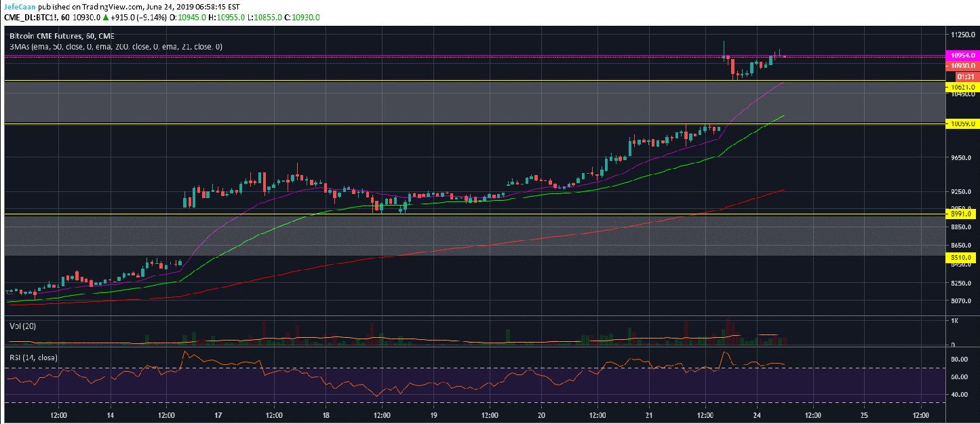Click the JefeCaan author link
980x424 pixels.
18,5
